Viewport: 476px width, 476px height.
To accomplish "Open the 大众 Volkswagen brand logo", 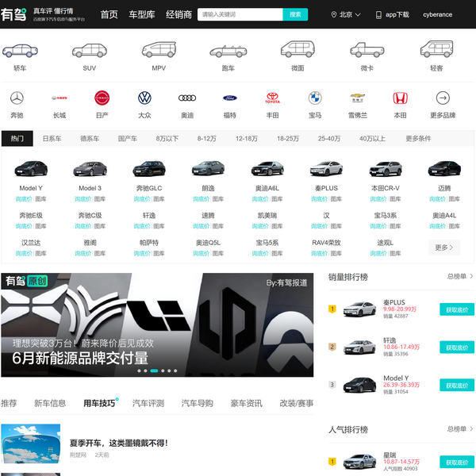I will click(144, 98).
